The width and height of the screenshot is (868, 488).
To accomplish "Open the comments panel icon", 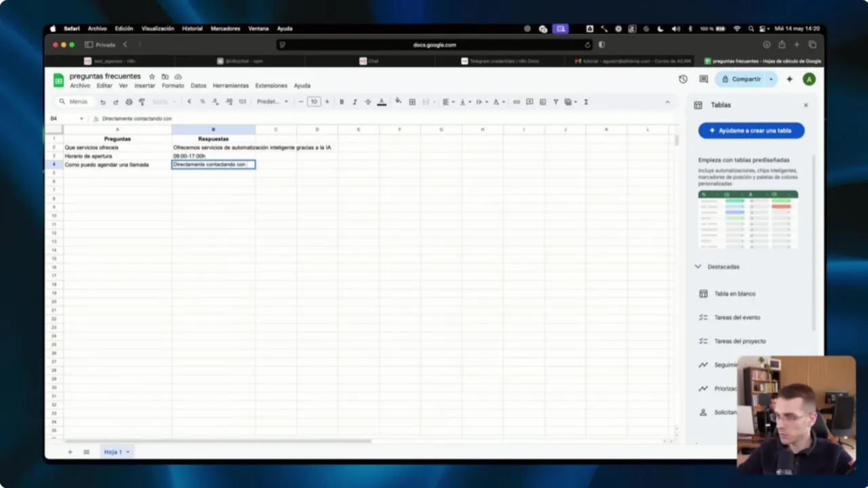I will (x=703, y=79).
